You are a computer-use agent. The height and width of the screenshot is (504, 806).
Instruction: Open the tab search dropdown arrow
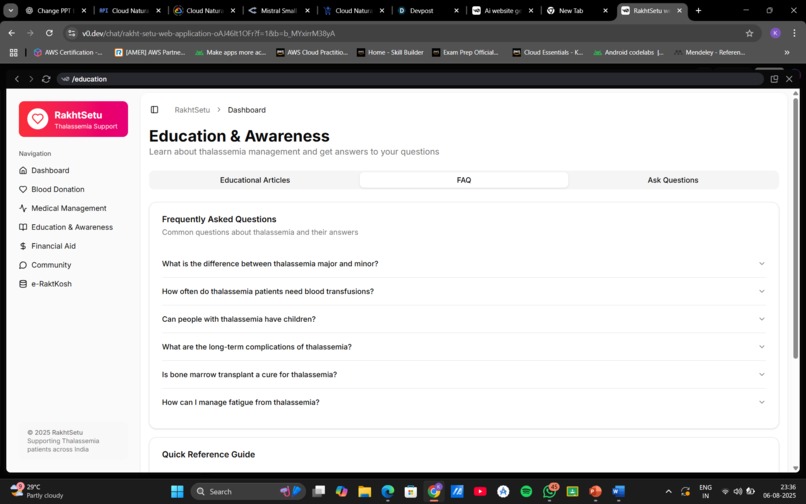coord(10,10)
